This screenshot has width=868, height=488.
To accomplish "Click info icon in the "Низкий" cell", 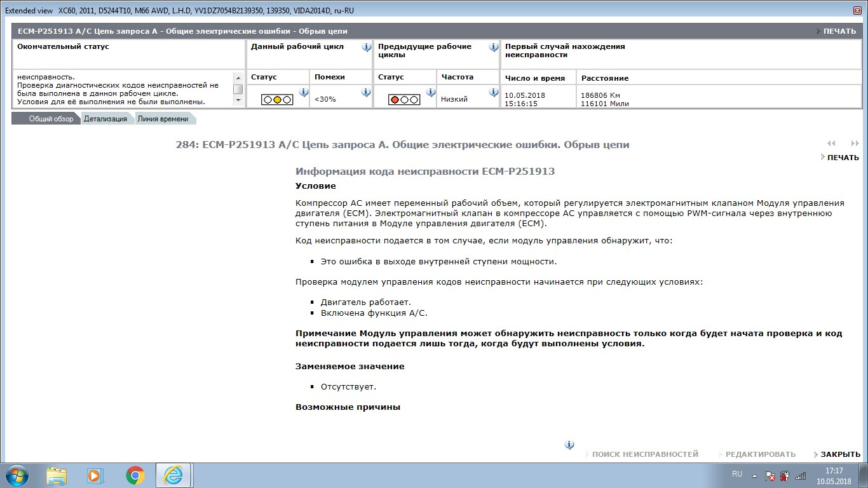I will pos(493,92).
